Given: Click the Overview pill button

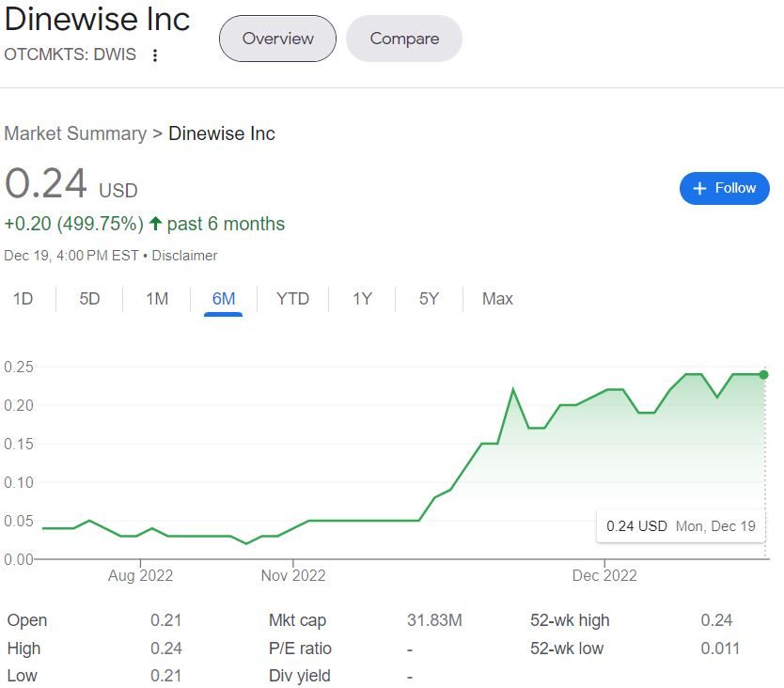Looking at the screenshot, I should (277, 39).
